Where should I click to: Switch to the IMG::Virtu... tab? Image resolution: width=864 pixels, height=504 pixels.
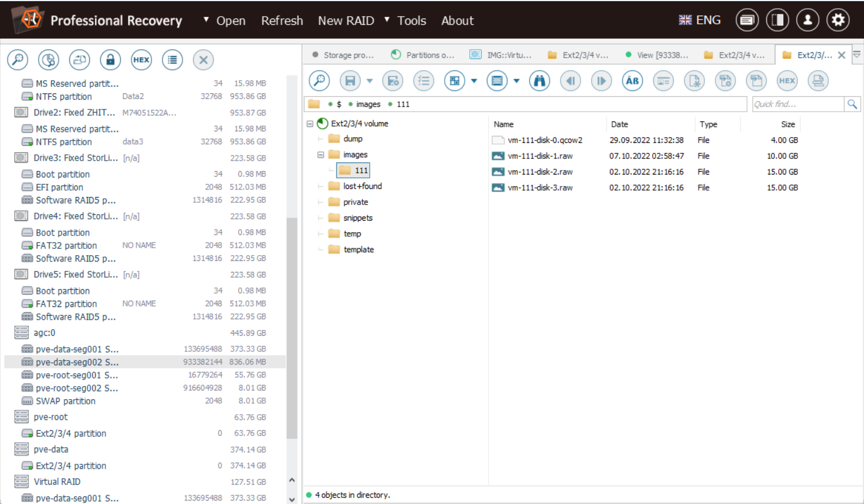point(502,55)
